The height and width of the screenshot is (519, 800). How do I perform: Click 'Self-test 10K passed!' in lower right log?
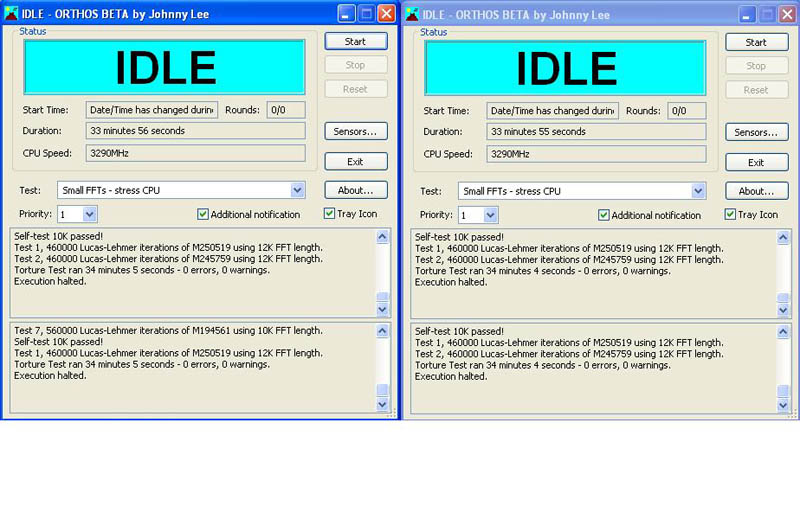tap(459, 331)
